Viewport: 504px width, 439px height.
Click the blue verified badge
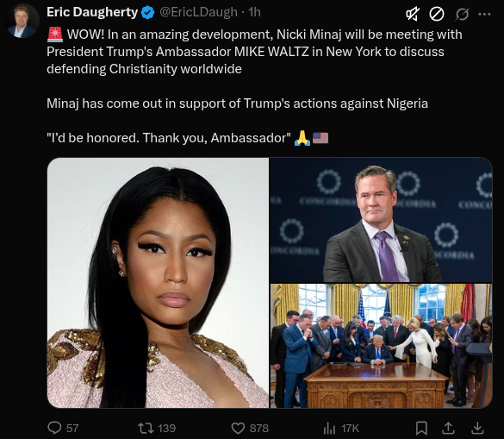147,13
